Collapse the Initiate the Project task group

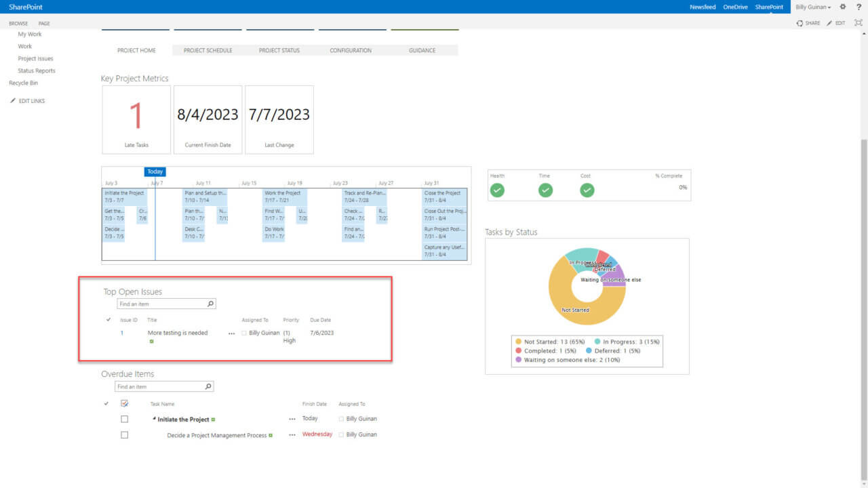(155, 418)
